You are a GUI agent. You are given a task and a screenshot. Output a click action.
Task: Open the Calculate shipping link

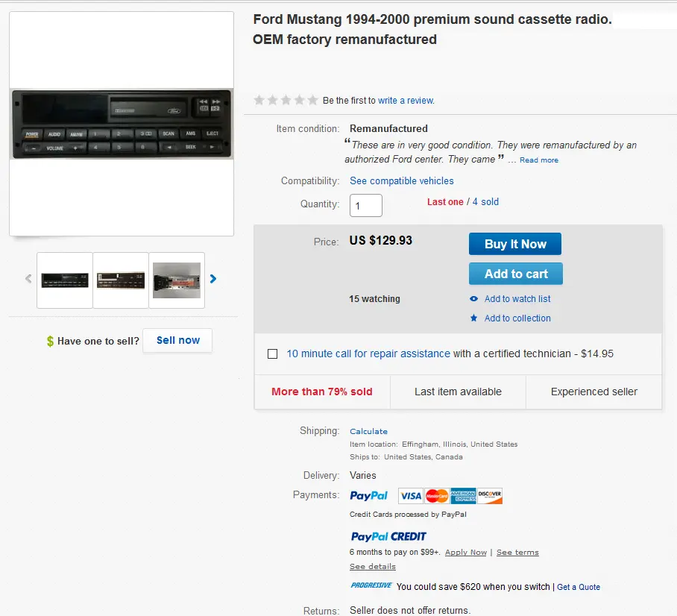(x=368, y=432)
